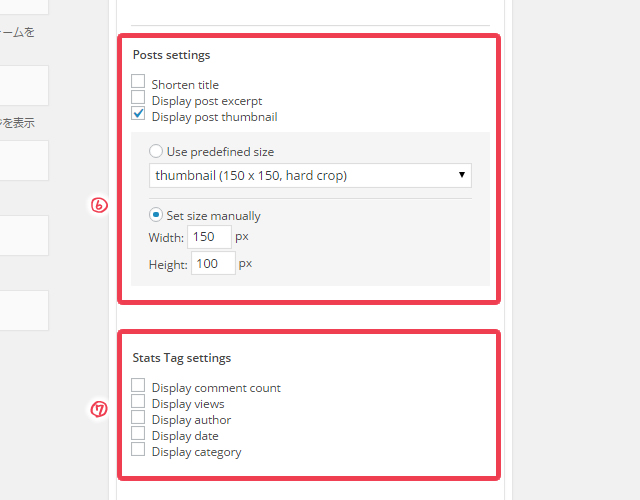Viewport: 640px width, 500px height.
Task: Select Set size manually radio button
Action: pyautogui.click(x=156, y=215)
